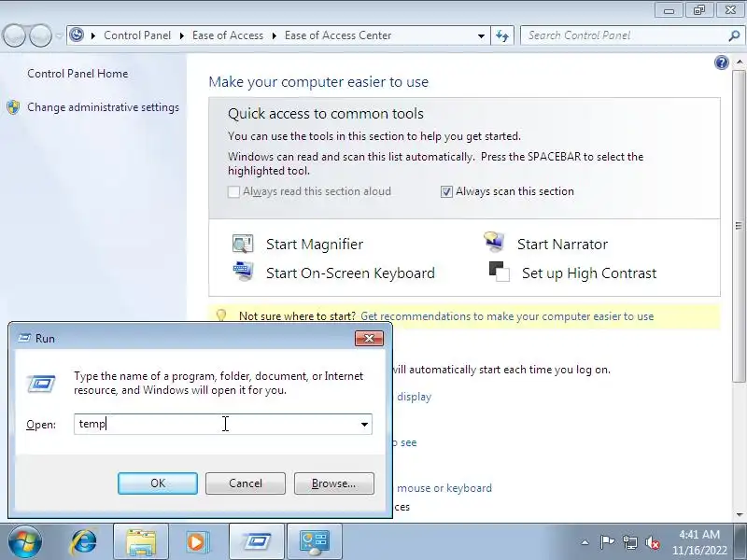The height and width of the screenshot is (560, 747).
Task: Show hidden tray icons arrow
Action: (x=585, y=542)
